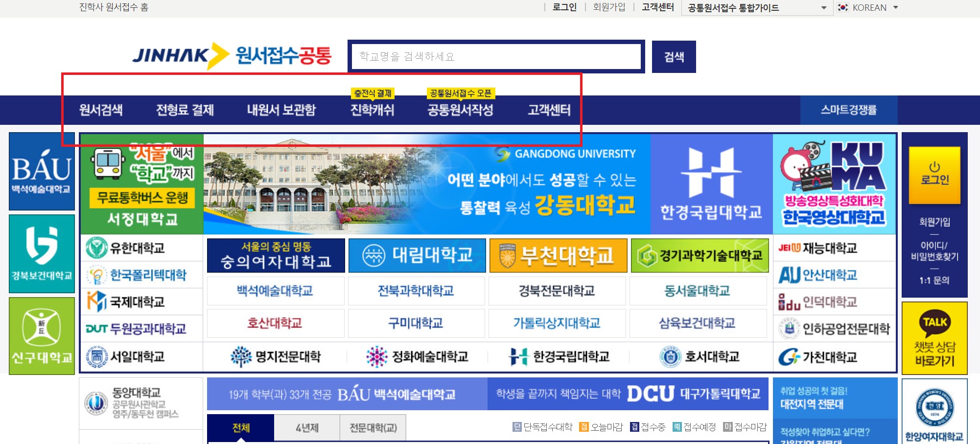Click the 경북전문대학교 text box
Viewport: 980px width, 444px height.
557,291
